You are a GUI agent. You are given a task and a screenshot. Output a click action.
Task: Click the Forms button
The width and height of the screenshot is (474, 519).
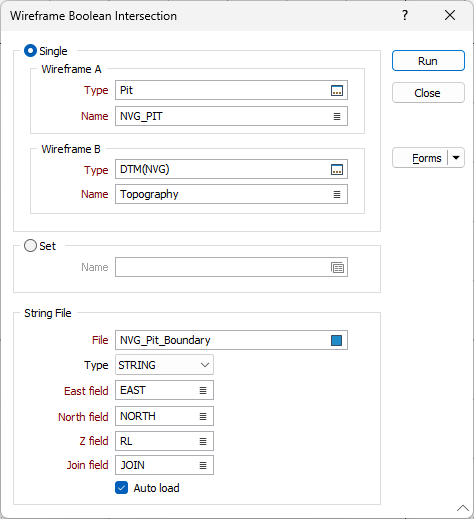[420, 158]
